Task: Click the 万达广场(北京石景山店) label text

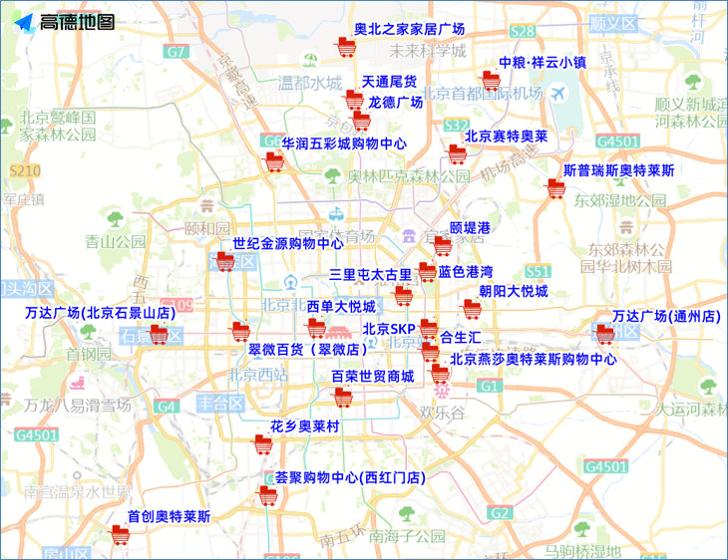Action: (100, 313)
